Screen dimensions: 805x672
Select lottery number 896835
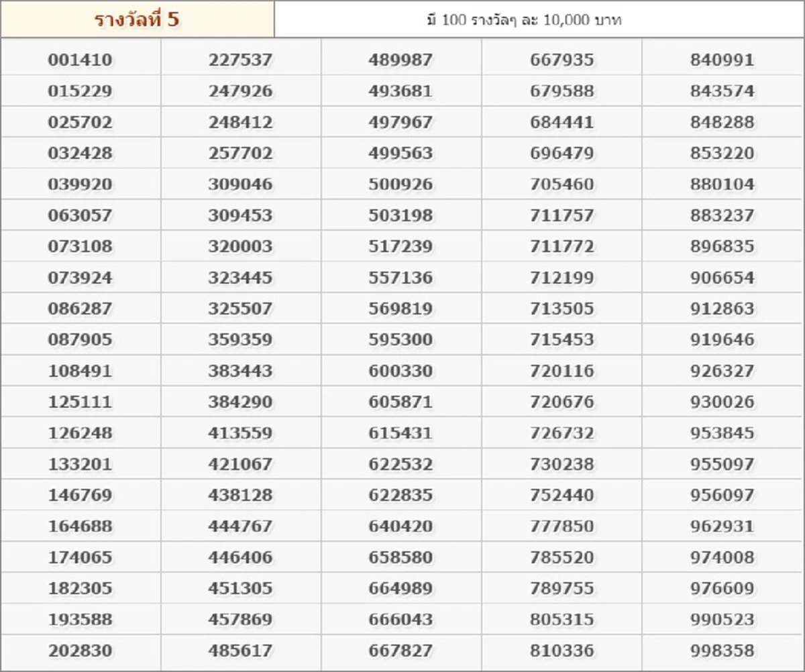(x=722, y=246)
